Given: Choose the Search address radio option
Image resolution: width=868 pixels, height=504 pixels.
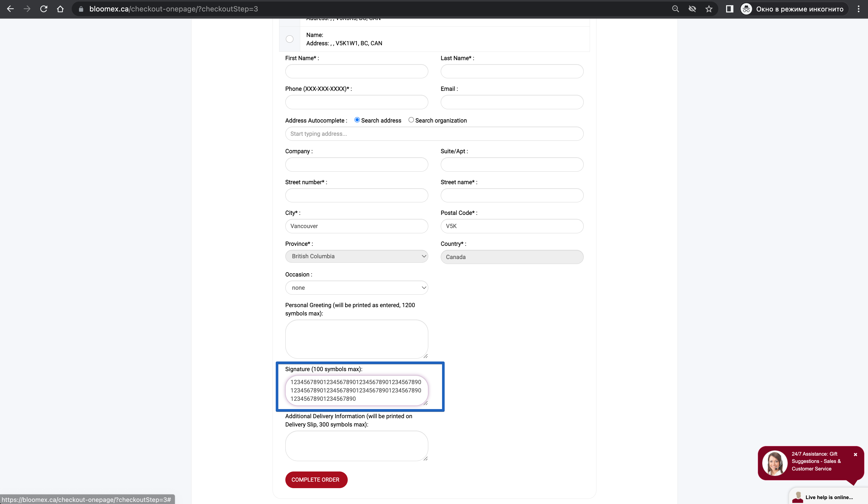Looking at the screenshot, I should (357, 120).
